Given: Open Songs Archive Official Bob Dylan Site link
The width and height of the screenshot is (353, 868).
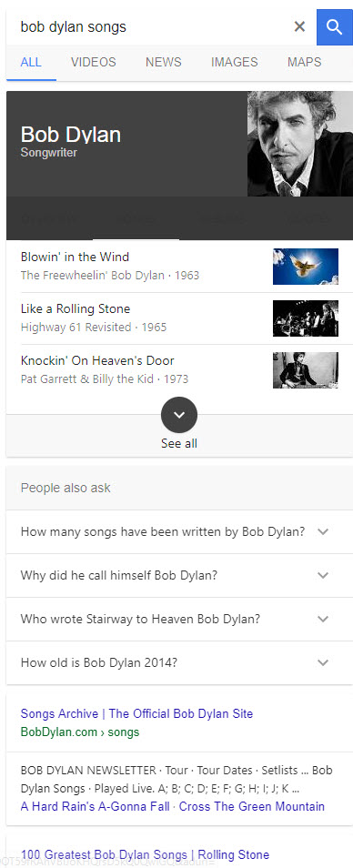Looking at the screenshot, I should pos(136,713).
